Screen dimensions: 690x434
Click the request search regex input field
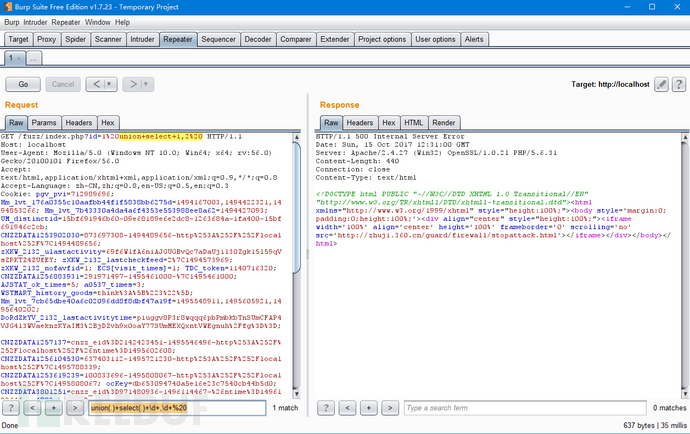[x=177, y=408]
